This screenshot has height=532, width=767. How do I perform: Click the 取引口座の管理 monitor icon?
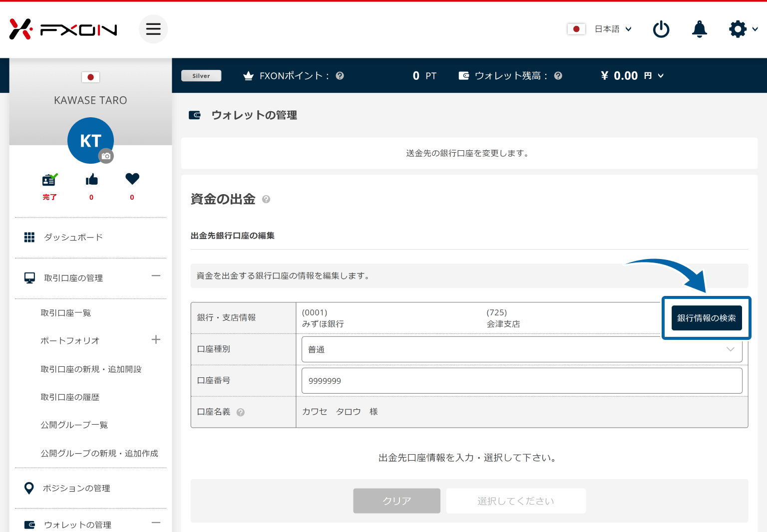click(29, 278)
